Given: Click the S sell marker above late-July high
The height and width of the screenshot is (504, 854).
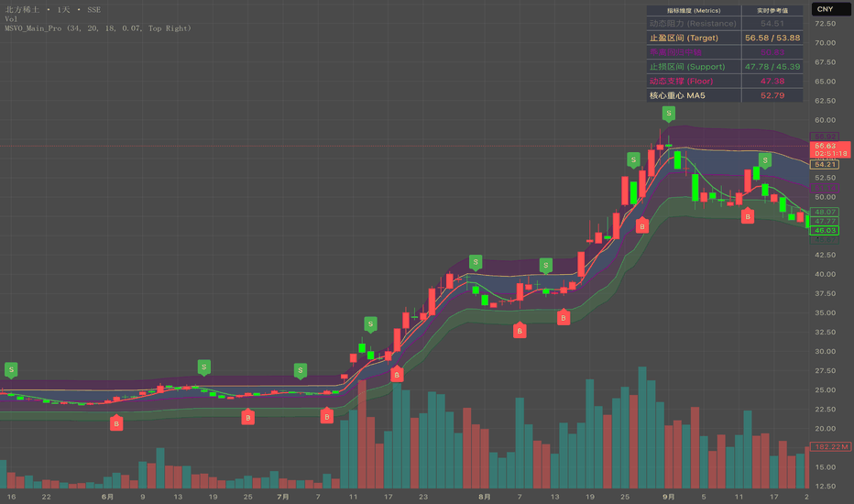Looking at the screenshot, I should point(476,262).
